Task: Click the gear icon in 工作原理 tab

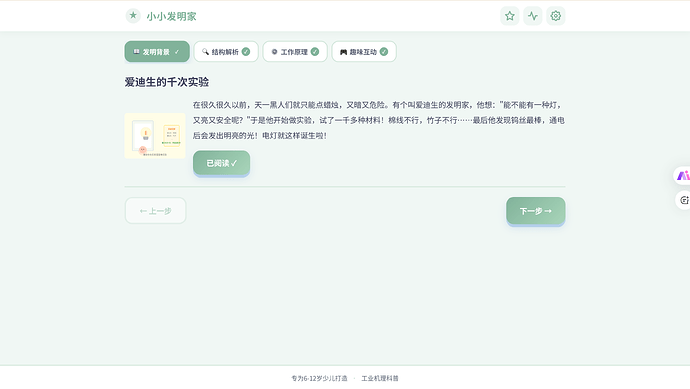Action: tap(274, 51)
